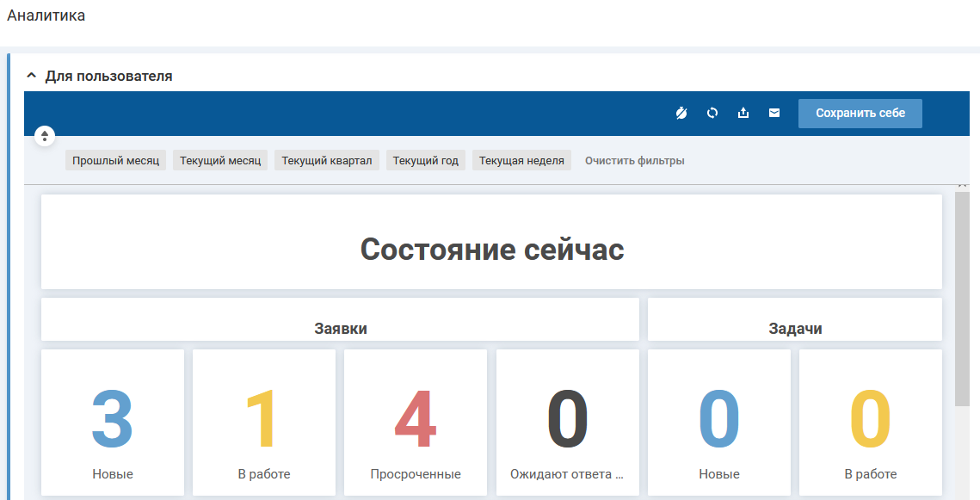Open the "Новые" requests tile showing 3
Image resolution: width=980 pixels, height=500 pixels.
tap(113, 422)
